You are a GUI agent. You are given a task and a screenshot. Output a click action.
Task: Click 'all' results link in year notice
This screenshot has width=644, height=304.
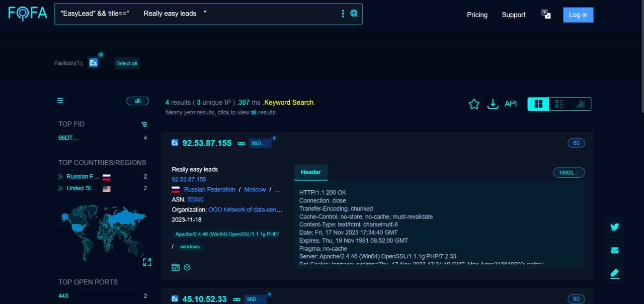[254, 112]
